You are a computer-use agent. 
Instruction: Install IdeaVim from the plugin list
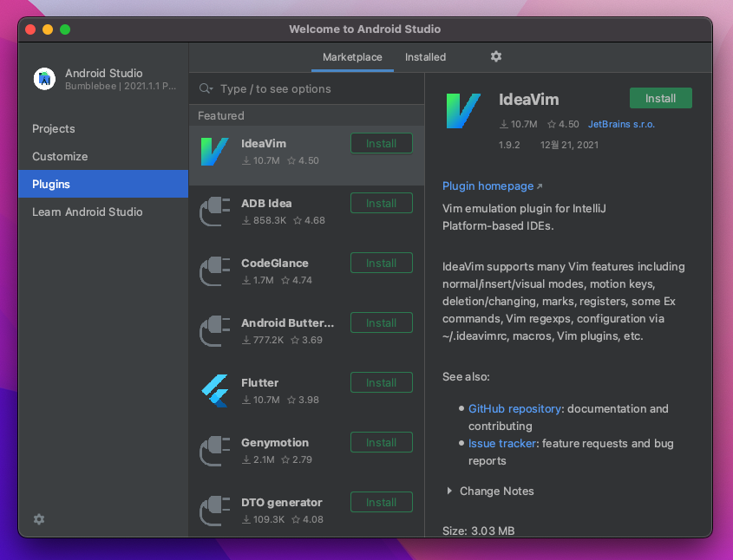click(382, 143)
